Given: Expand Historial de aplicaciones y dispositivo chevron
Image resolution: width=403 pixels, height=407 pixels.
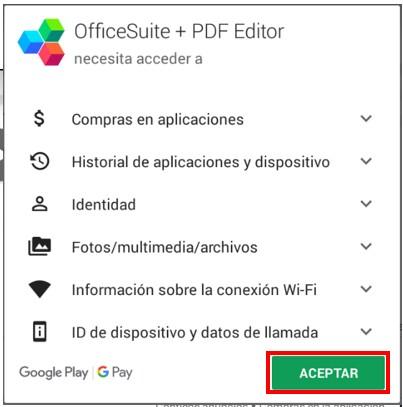Looking at the screenshot, I should pyautogui.click(x=366, y=161).
